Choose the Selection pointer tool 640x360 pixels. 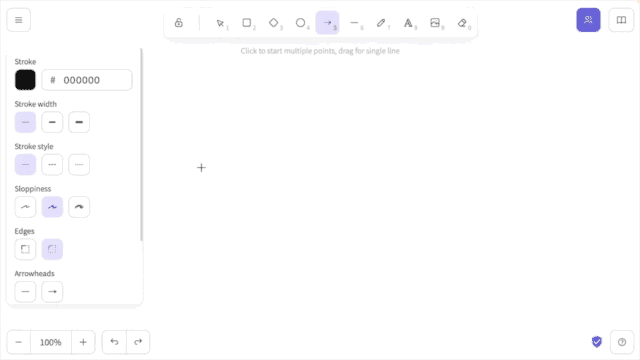click(x=220, y=23)
